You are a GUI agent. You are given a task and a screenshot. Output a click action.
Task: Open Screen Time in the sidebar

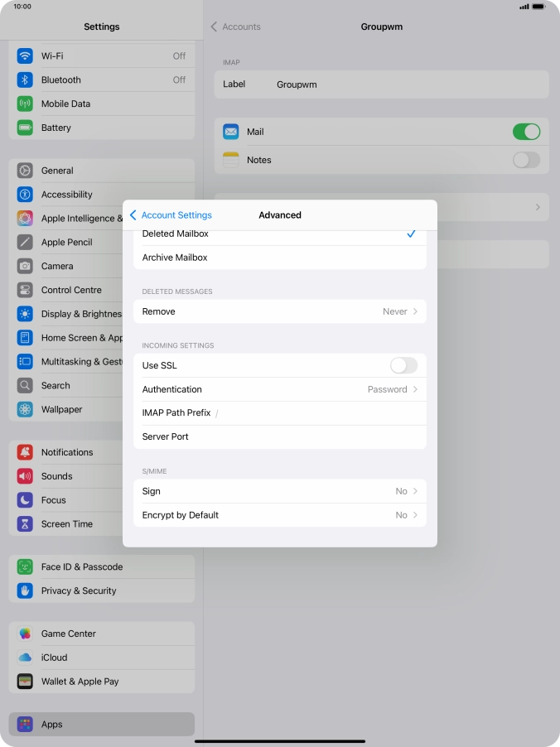(x=67, y=524)
